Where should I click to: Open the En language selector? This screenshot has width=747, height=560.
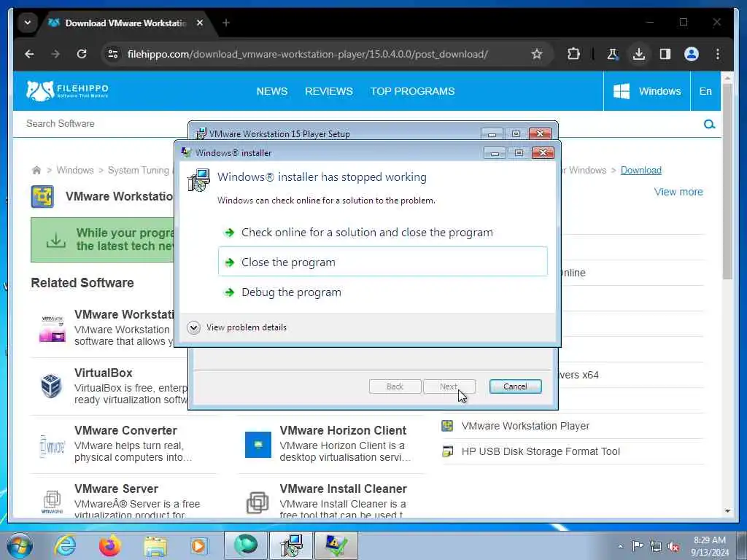click(x=705, y=91)
